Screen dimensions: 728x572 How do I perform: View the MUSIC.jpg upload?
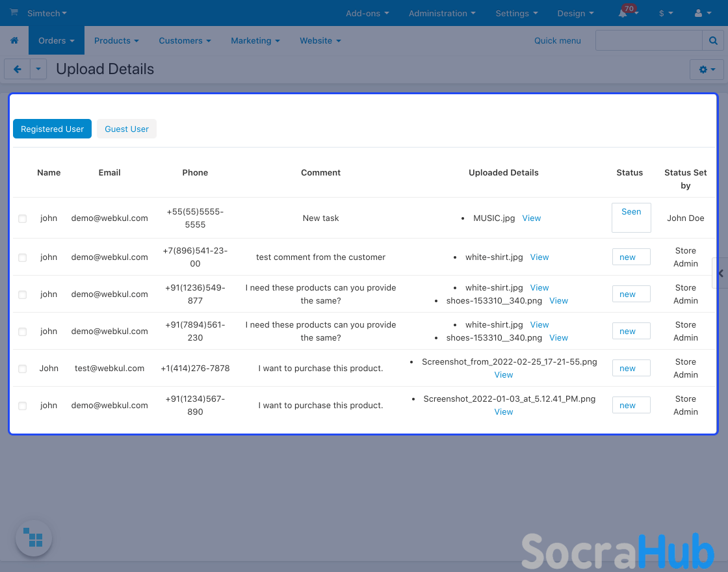(531, 218)
